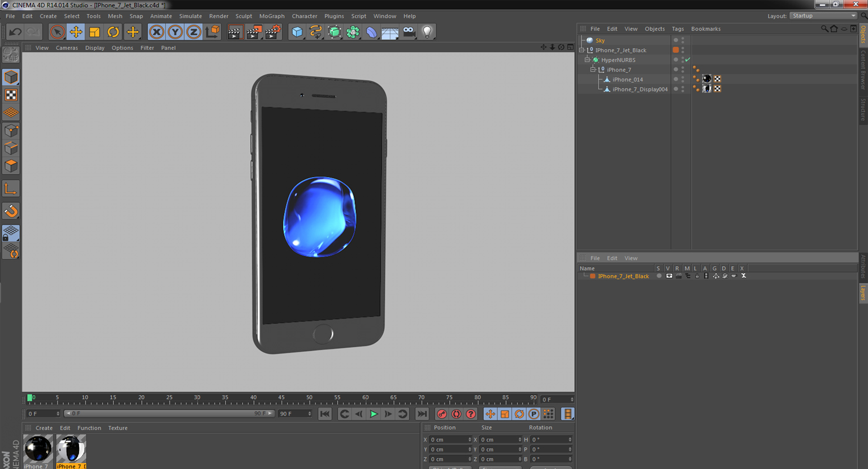Activate the Scale tool in top toolbar
Screen dimensions: 868x469
pyautogui.click(x=94, y=32)
